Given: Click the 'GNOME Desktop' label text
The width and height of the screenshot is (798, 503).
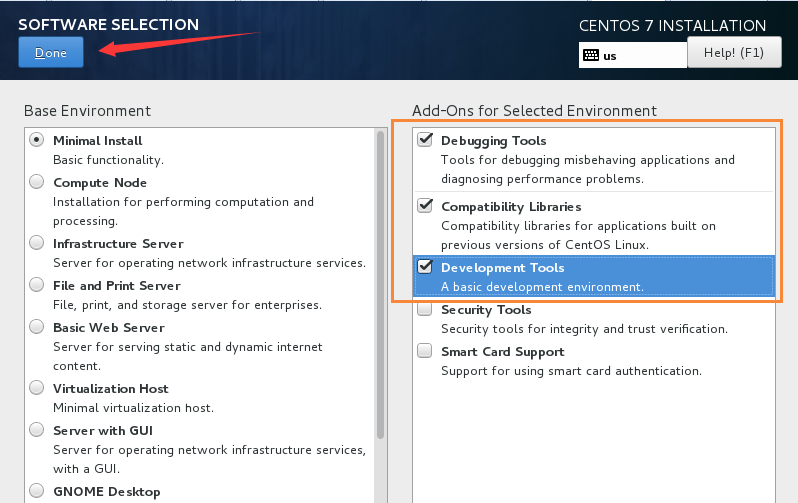Looking at the screenshot, I should 107,492.
